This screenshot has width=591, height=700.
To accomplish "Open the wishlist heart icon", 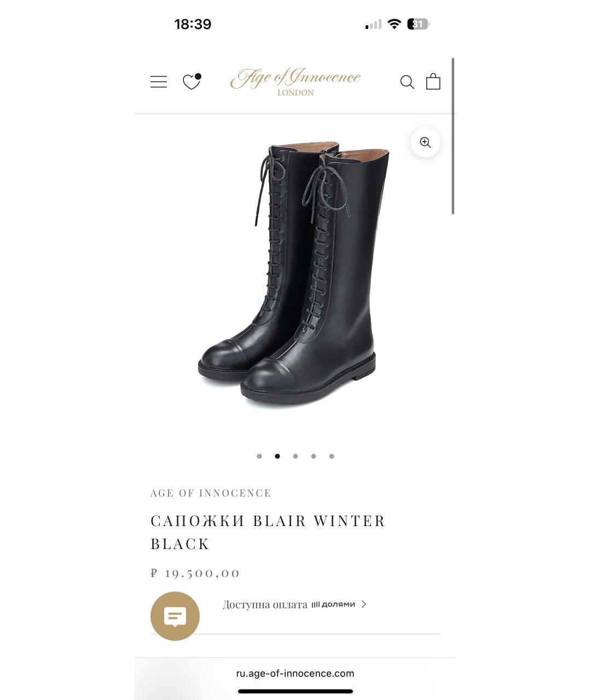I will 192,81.
